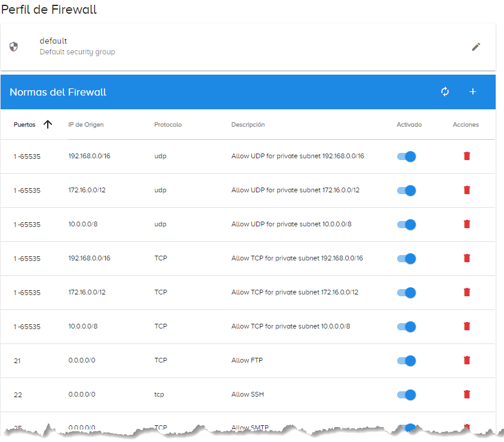Disable the Allow SSH rule toggle

406,395
